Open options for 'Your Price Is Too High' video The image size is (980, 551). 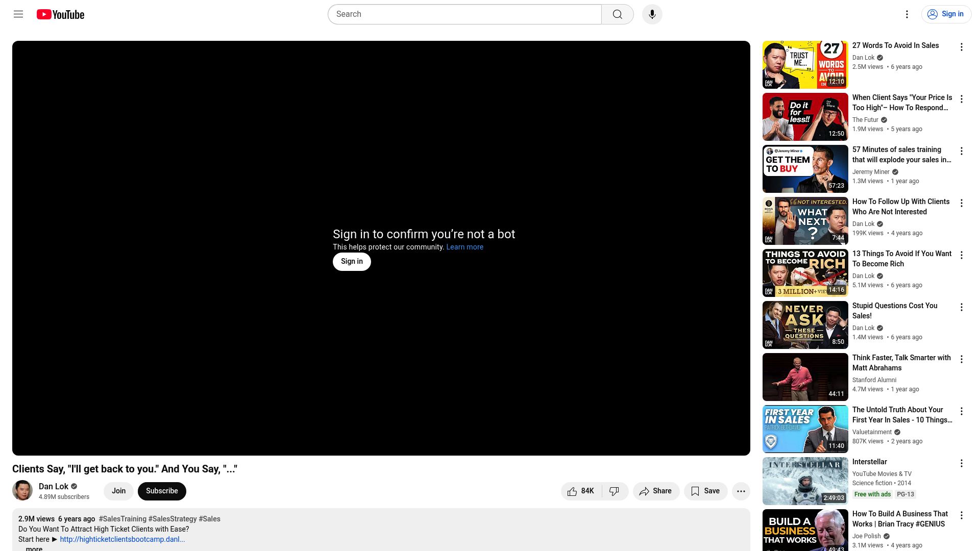(961, 99)
